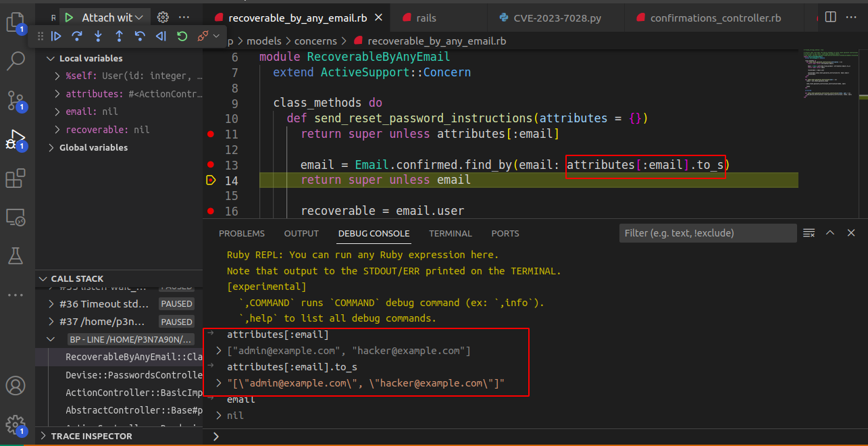This screenshot has height=446, width=868.
Task: Click the Step Out debug button
Action: click(x=119, y=36)
